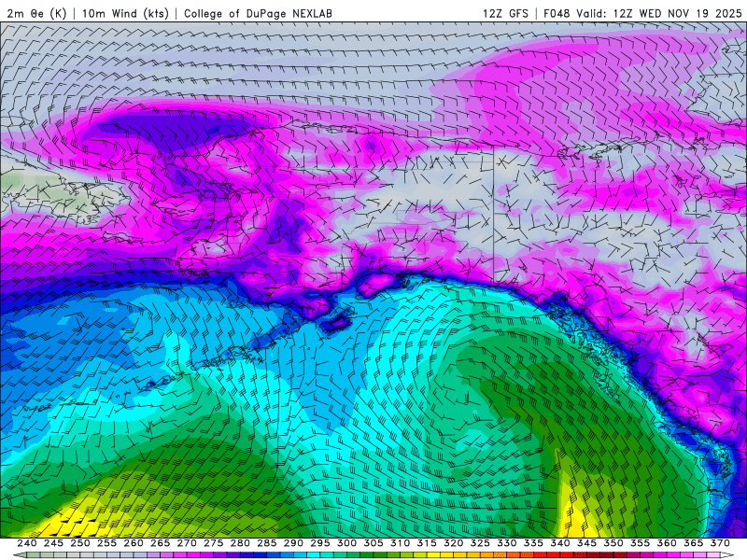This screenshot has width=747, height=560.
Task: Click the 'Valid: 12Z WED NOV 19 2025' text
Action: click(x=659, y=13)
